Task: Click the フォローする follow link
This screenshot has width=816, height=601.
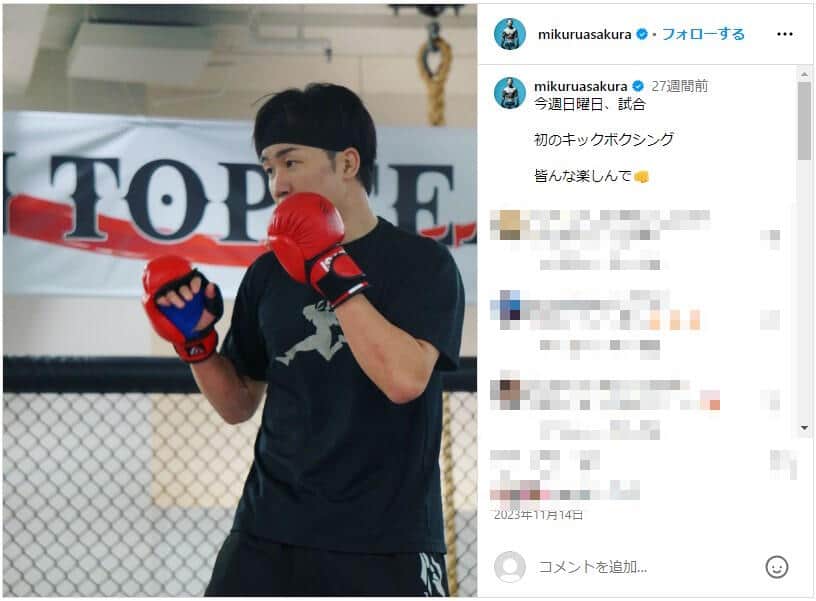Action: tap(703, 34)
